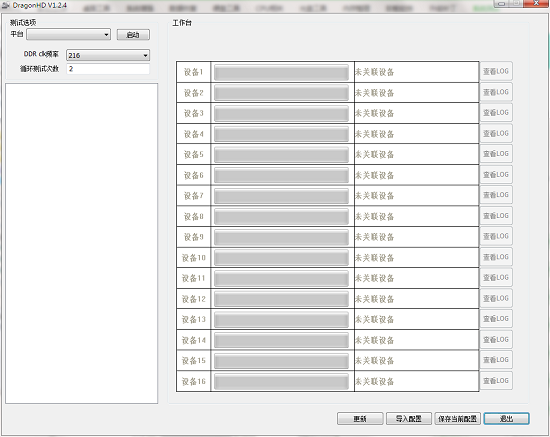Screen dimensions: 550x437
Task: Click 保存当前配置 save config button
Action: click(457, 418)
